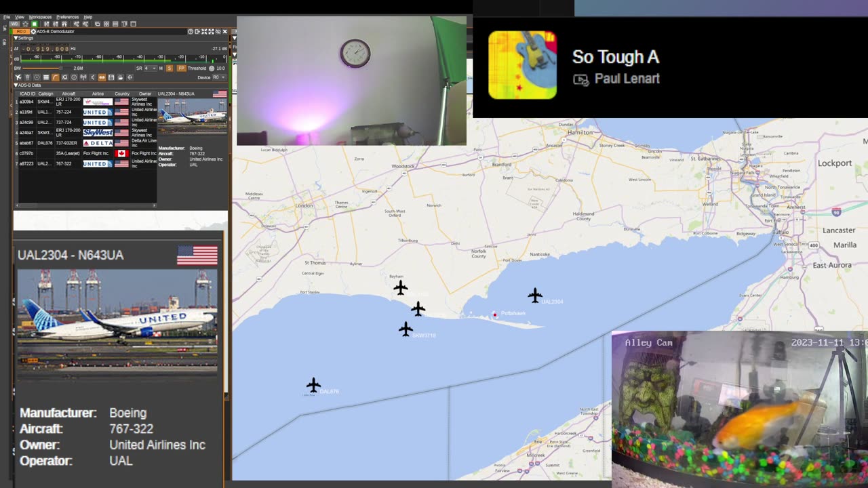Click the tile windows grid icon

click(x=106, y=24)
